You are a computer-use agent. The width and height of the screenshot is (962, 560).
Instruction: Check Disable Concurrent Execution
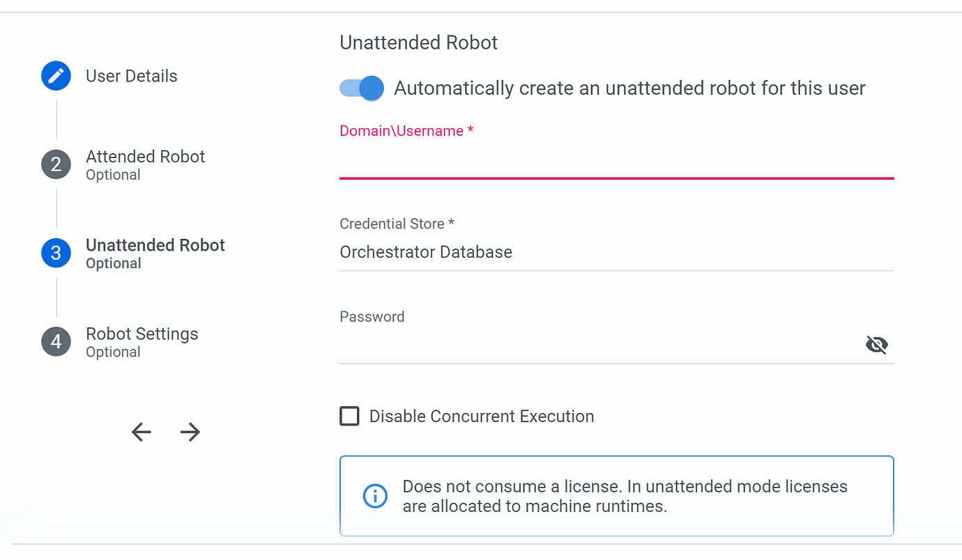pos(349,416)
